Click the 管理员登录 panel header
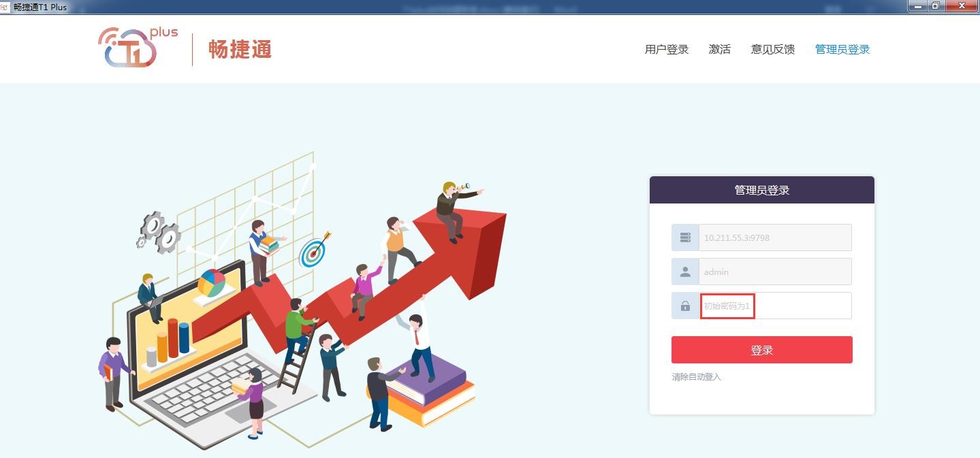Viewport: 980px width, 458px height. [x=761, y=190]
